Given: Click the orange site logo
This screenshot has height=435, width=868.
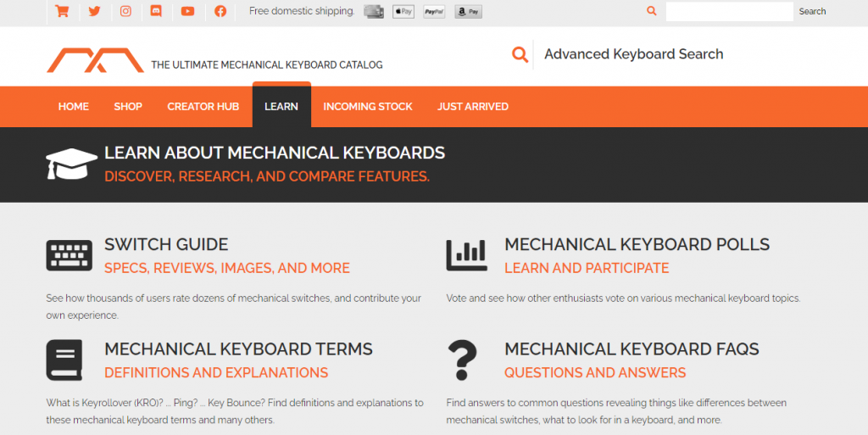Looking at the screenshot, I should click(x=95, y=60).
